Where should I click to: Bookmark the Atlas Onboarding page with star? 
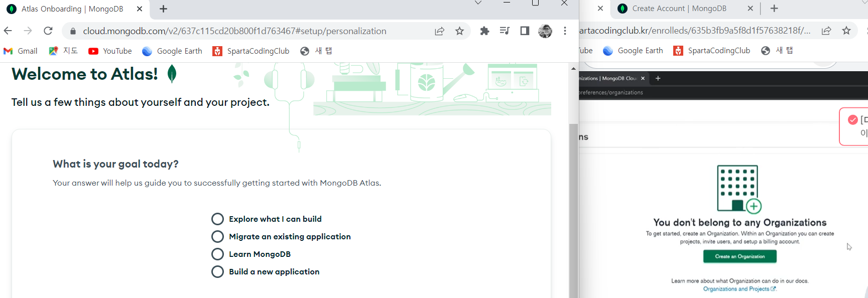459,31
